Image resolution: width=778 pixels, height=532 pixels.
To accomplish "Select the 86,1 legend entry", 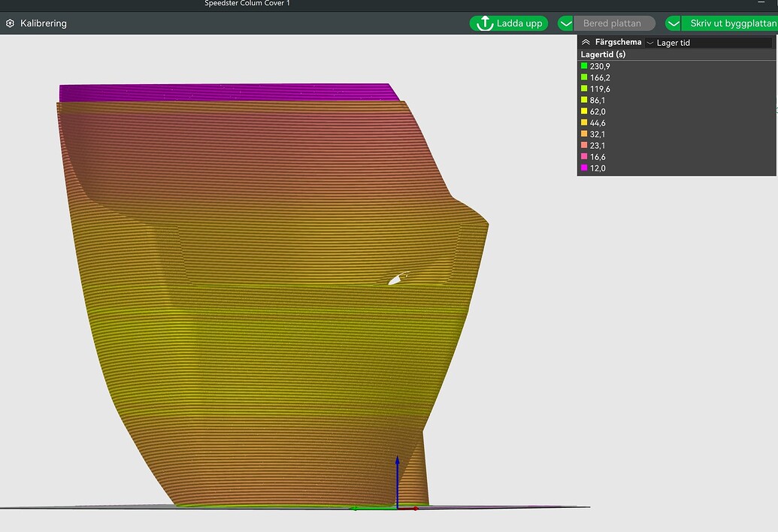I will [x=593, y=100].
